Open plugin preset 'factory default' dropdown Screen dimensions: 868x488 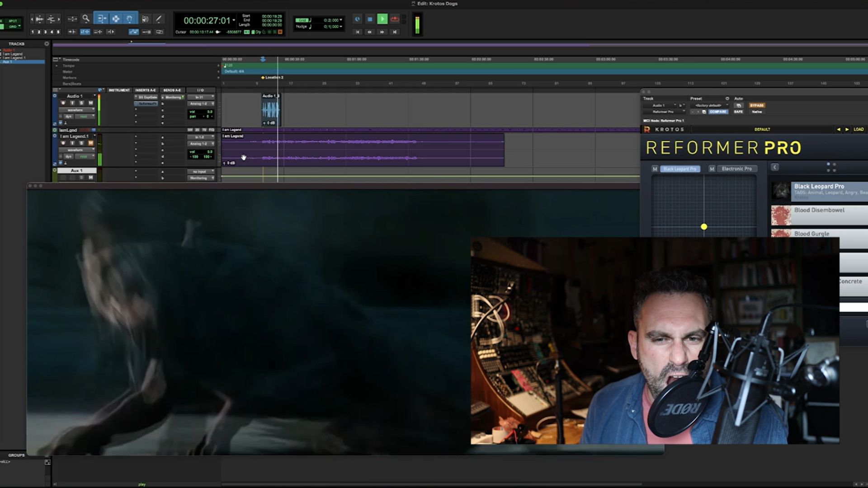(710, 105)
